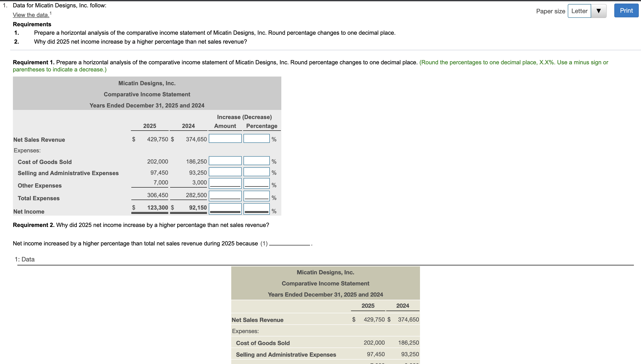This screenshot has height=364, width=641.
Task: Select the Total Expenses Amount input field
Action: pos(225,196)
